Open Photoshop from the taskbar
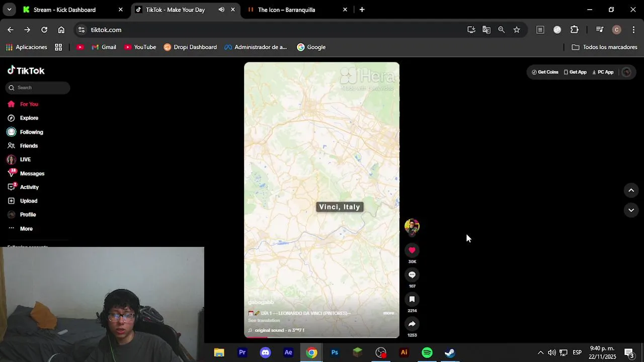The height and width of the screenshot is (362, 644). point(335,352)
